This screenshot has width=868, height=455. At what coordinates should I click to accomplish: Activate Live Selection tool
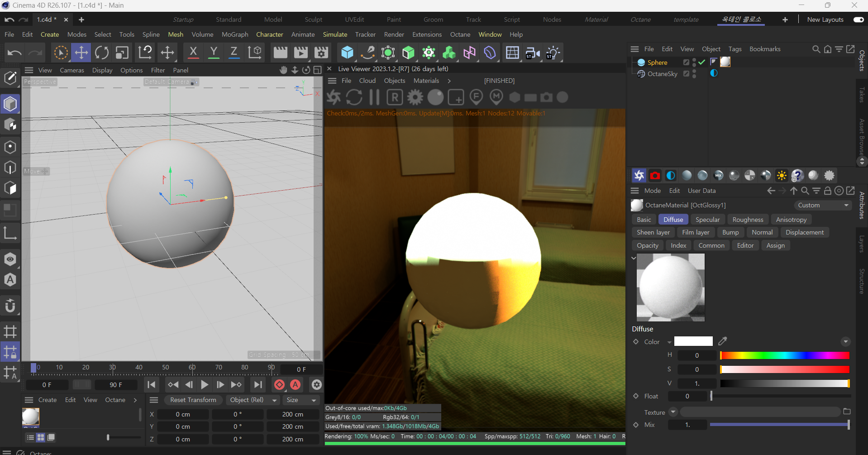point(61,53)
